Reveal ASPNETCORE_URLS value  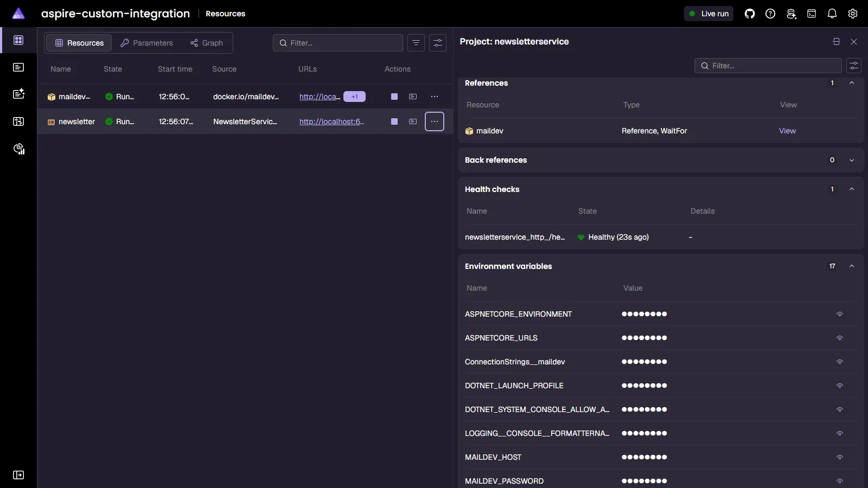pos(840,338)
